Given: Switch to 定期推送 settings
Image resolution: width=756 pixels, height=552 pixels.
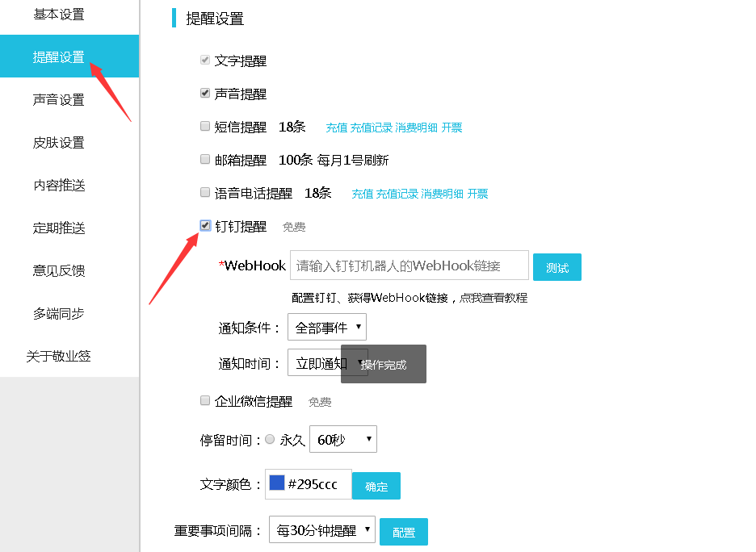Looking at the screenshot, I should click(59, 228).
